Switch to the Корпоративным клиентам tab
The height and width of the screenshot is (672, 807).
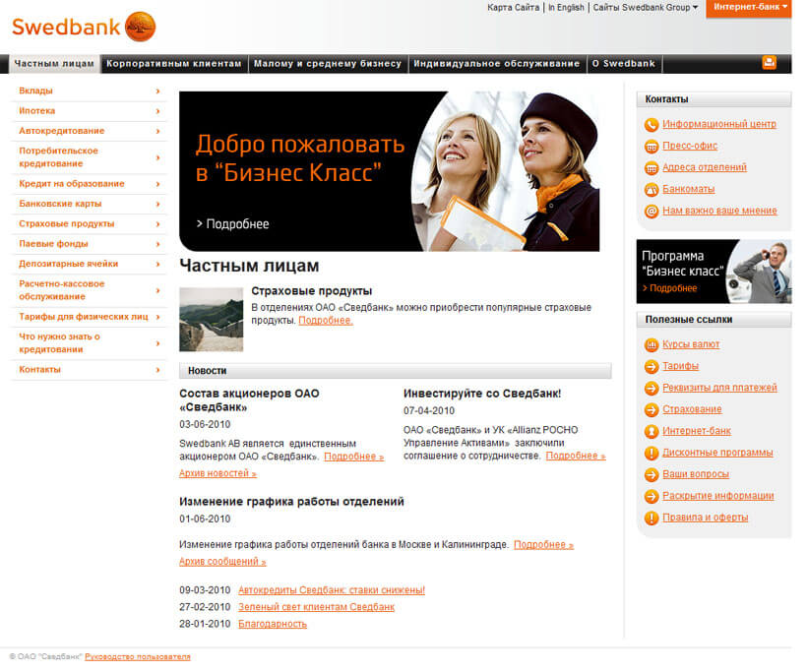pyautogui.click(x=174, y=64)
